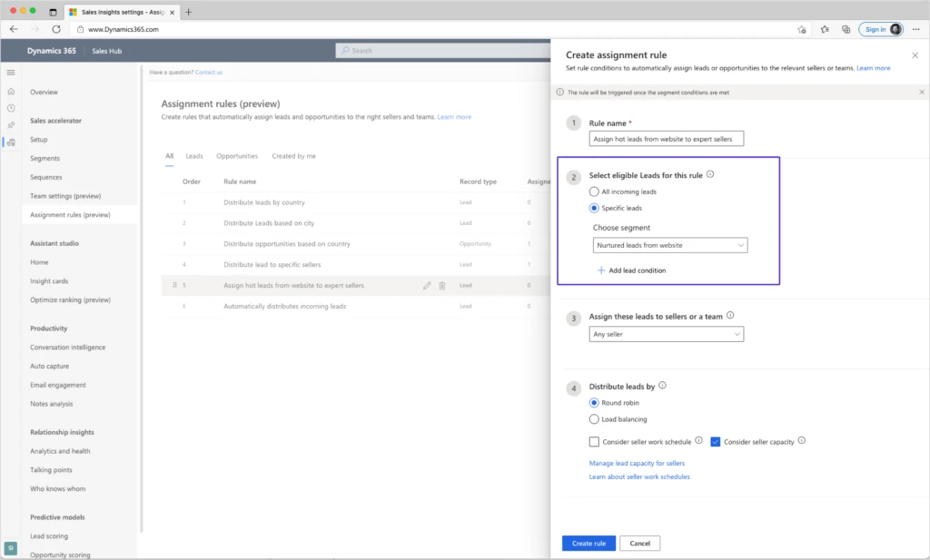
Task: Open Pinned items via the pin icon
Action: (11, 124)
